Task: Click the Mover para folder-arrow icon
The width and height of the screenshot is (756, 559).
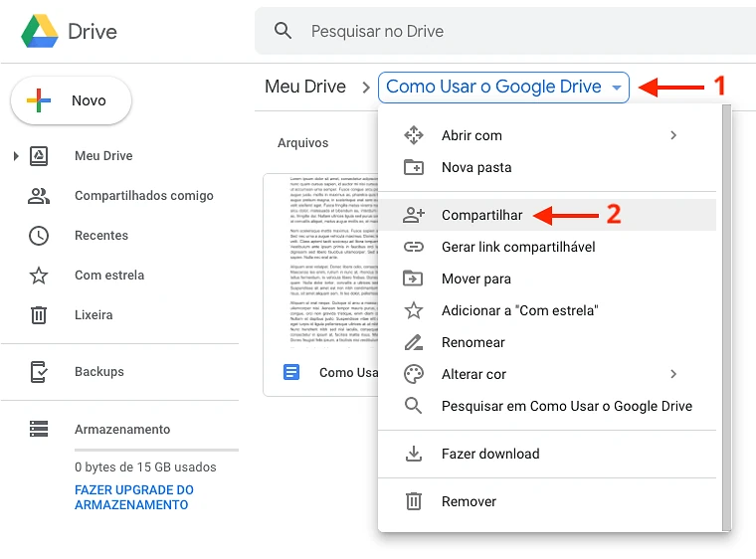Action: (x=413, y=279)
